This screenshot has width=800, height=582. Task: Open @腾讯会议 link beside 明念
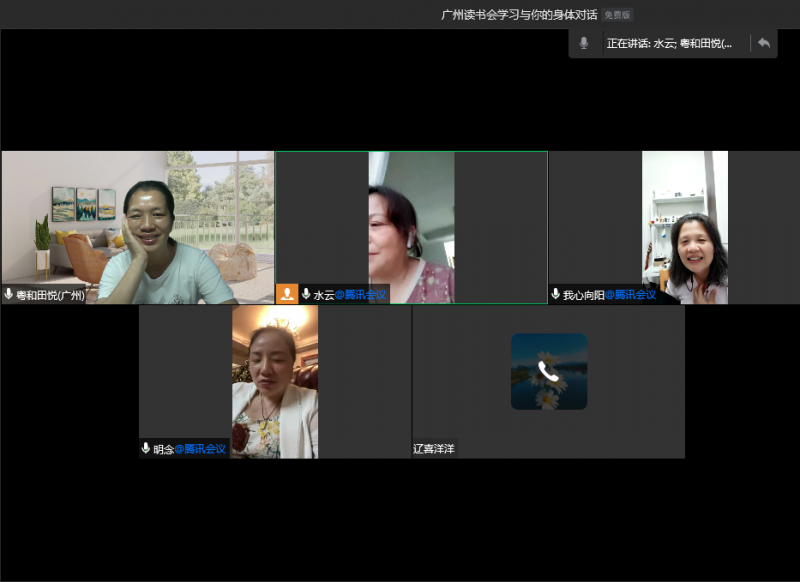(201, 449)
